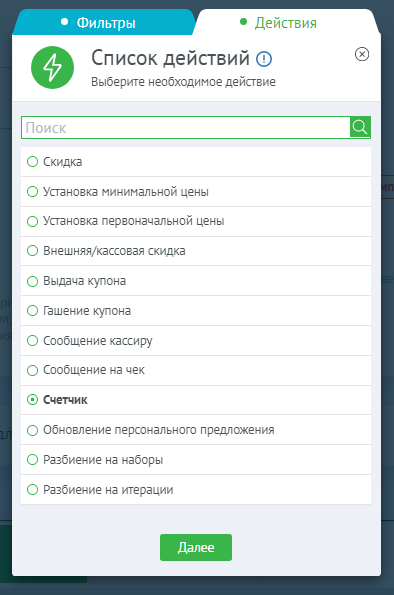Viewport: 394px width, 595px height.
Task: Pick the Внешняя/кассовая скидка action
Action: (x=196, y=251)
